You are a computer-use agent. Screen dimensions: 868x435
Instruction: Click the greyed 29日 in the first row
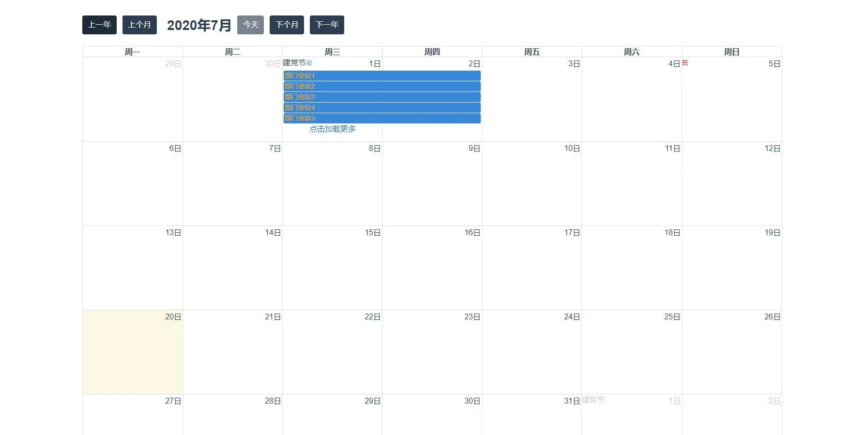point(173,64)
